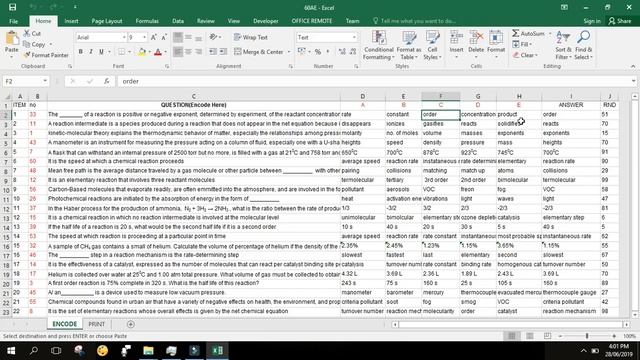Viewport: 640px width, 360px height.
Task: Apply the red font color A
Action: [x=158, y=52]
